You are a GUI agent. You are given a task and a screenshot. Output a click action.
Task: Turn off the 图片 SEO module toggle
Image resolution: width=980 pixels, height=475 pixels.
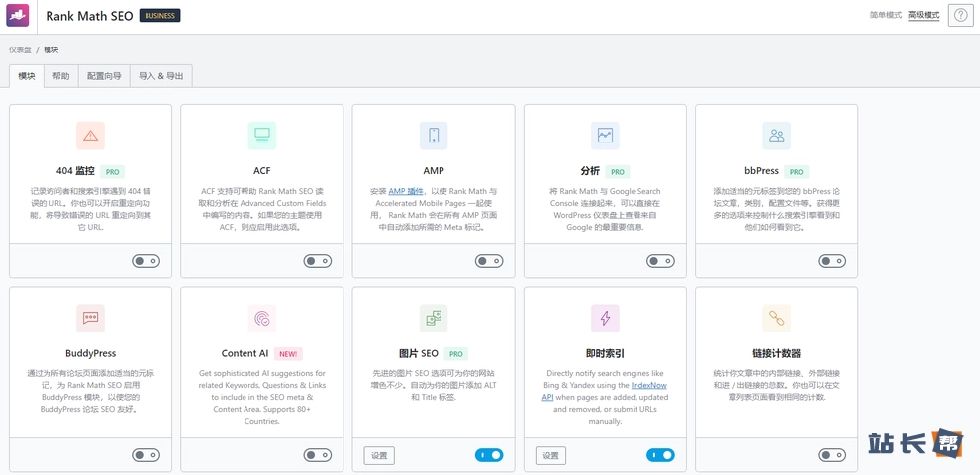point(489,455)
